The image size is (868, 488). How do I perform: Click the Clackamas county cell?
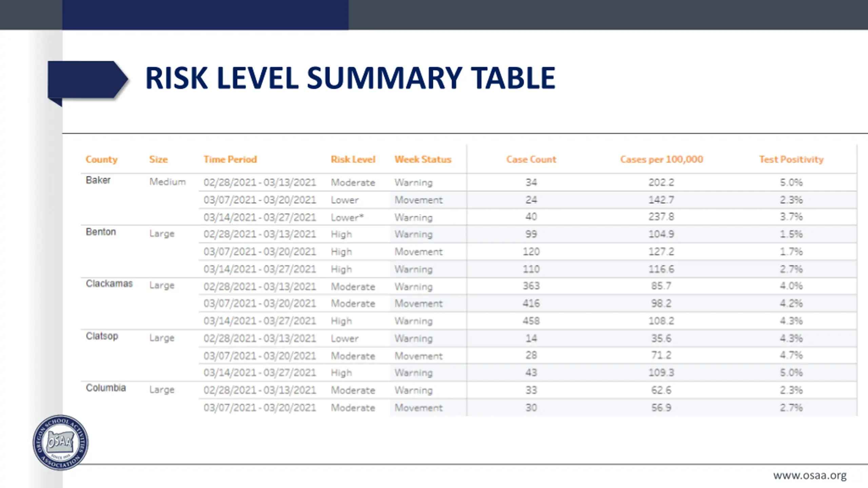coord(109,283)
